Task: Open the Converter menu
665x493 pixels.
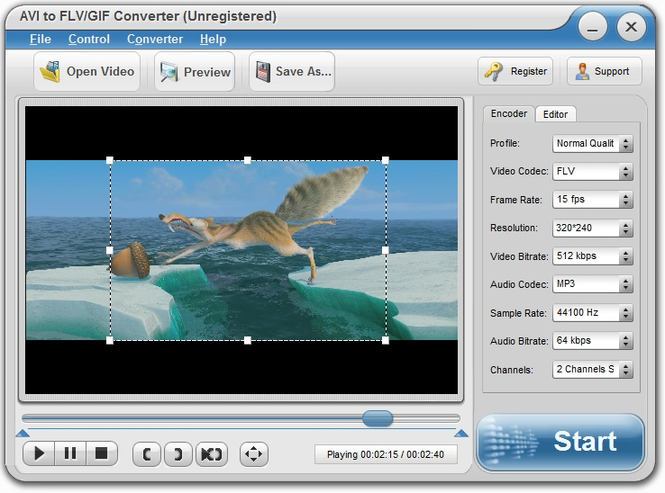Action: (x=155, y=39)
